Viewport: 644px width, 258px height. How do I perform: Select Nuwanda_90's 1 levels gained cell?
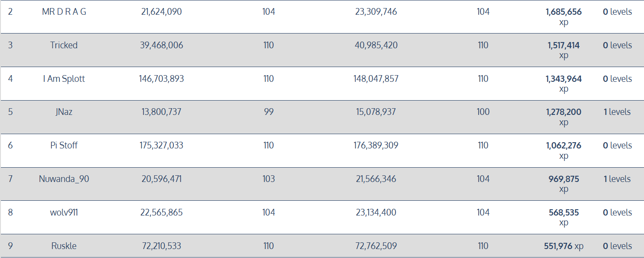click(617, 179)
